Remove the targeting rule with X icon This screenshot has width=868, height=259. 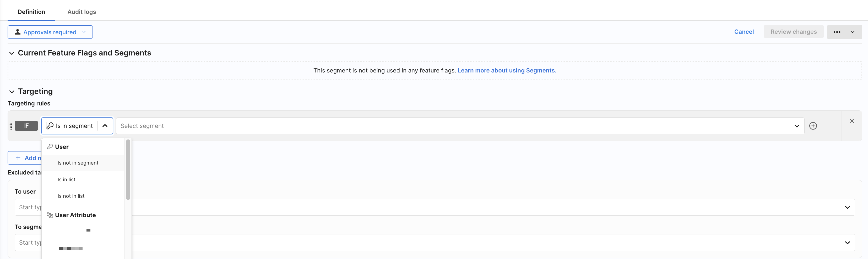coord(851,121)
